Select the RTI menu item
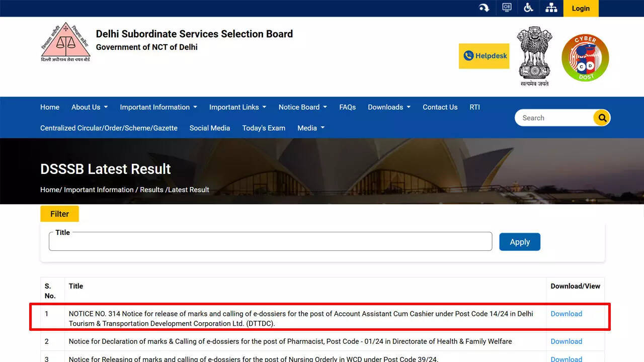Image resolution: width=644 pixels, height=362 pixels. tap(474, 107)
